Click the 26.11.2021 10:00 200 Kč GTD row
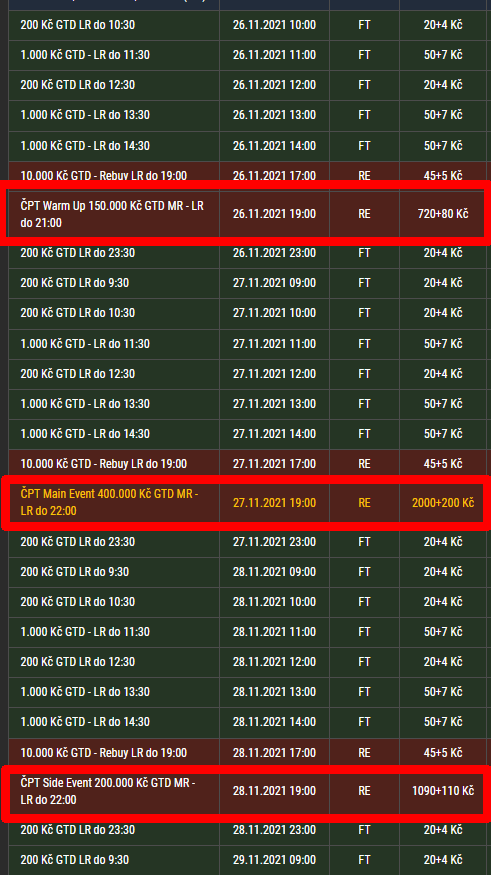 [247, 25]
